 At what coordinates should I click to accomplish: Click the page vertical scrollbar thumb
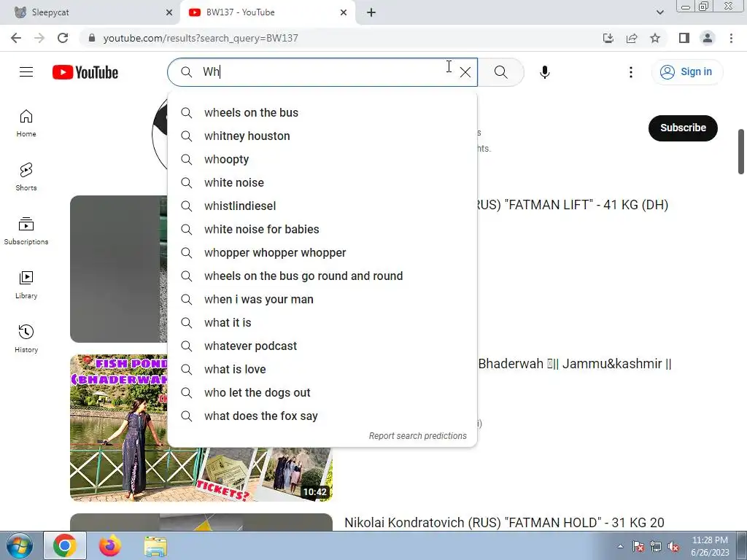coord(741,152)
